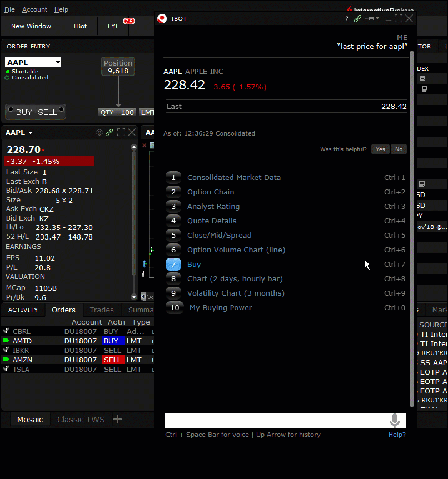Open the File menu
Screen dimensions: 448x479
pyautogui.click(x=9, y=9)
